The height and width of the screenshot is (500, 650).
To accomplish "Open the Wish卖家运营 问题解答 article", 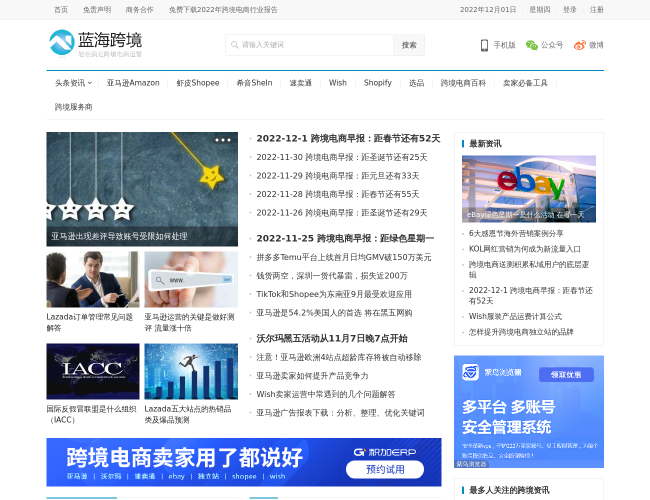I will click(326, 394).
